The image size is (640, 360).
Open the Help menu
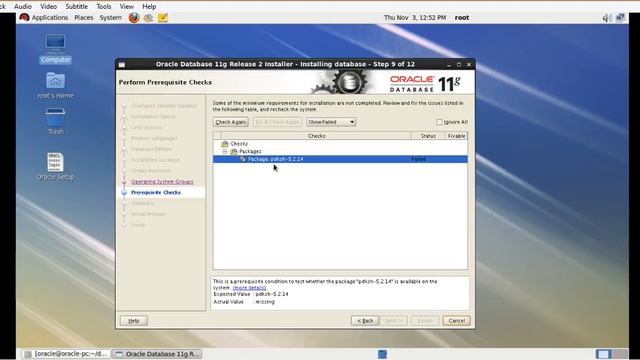click(149, 7)
